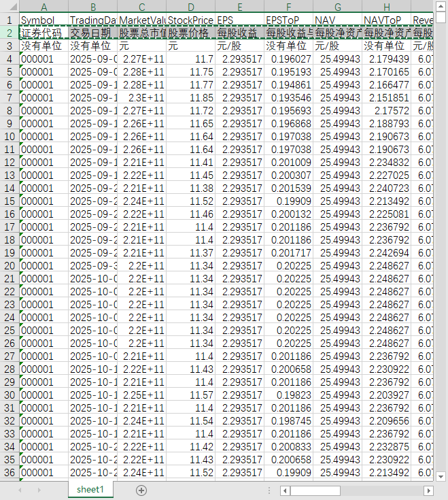The image size is (448, 500).
Task: Select column G header
Action: coord(337,6)
